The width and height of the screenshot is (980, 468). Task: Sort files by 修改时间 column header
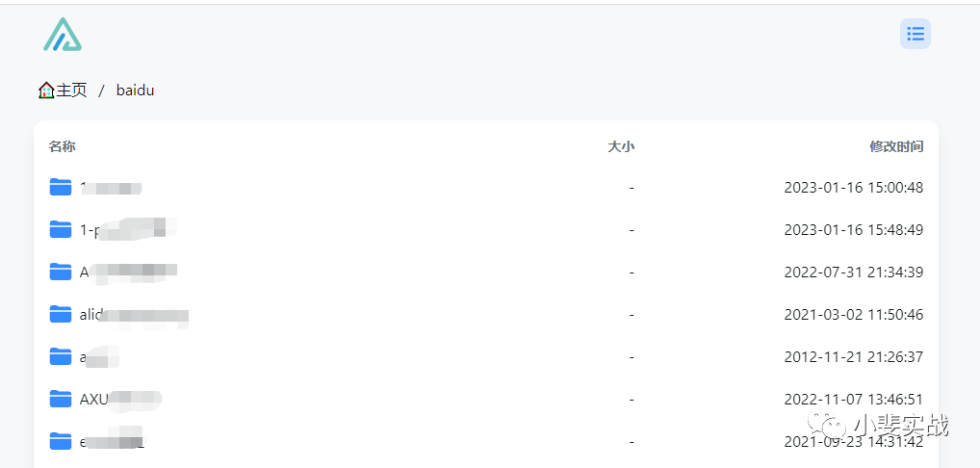tap(896, 146)
